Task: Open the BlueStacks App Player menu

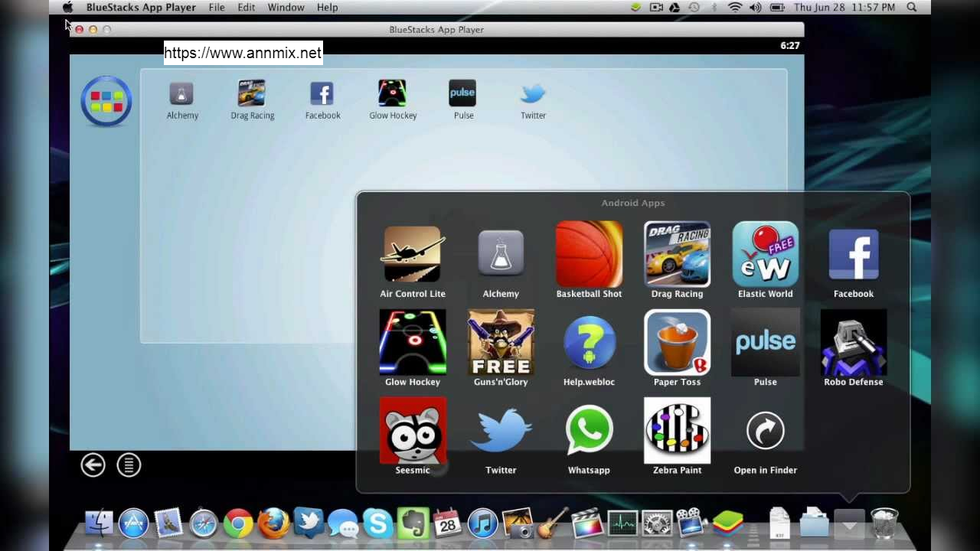Action: click(x=141, y=7)
